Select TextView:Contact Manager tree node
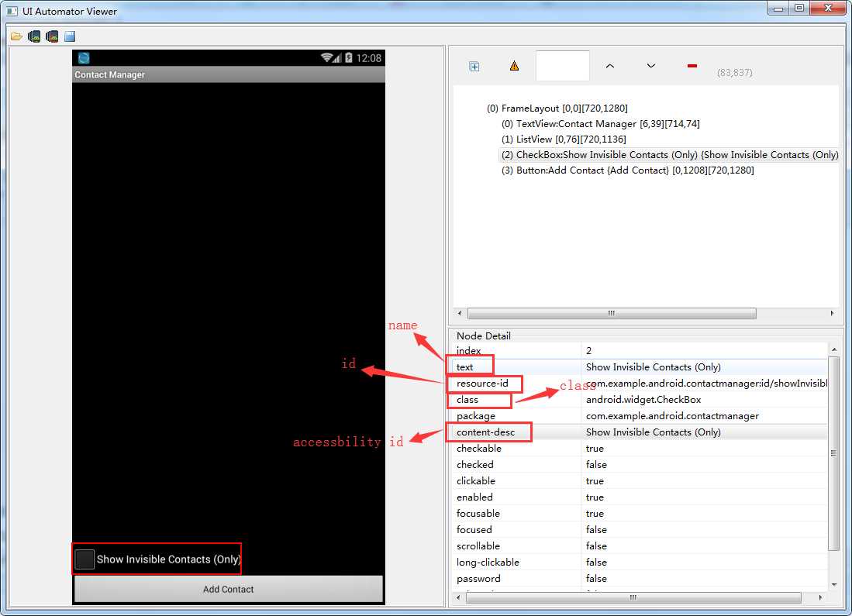The image size is (852, 616). coord(600,124)
